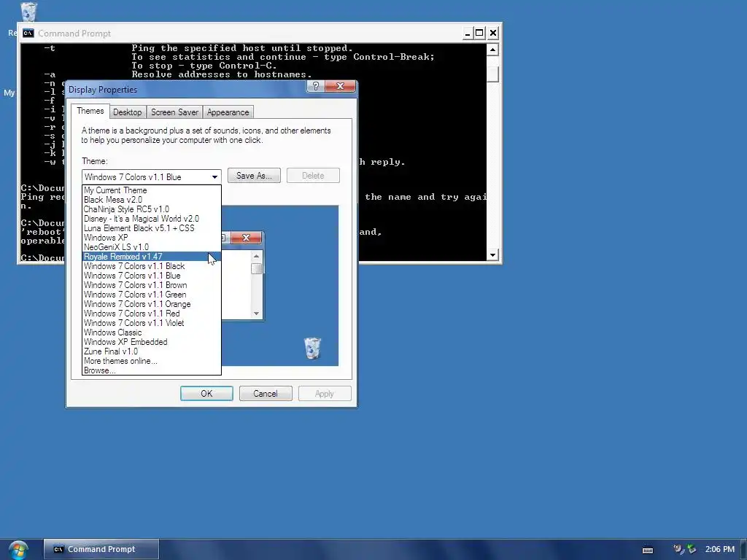Select Royale Remixed v1.47 theme
The height and width of the screenshot is (560, 747).
coord(152,257)
